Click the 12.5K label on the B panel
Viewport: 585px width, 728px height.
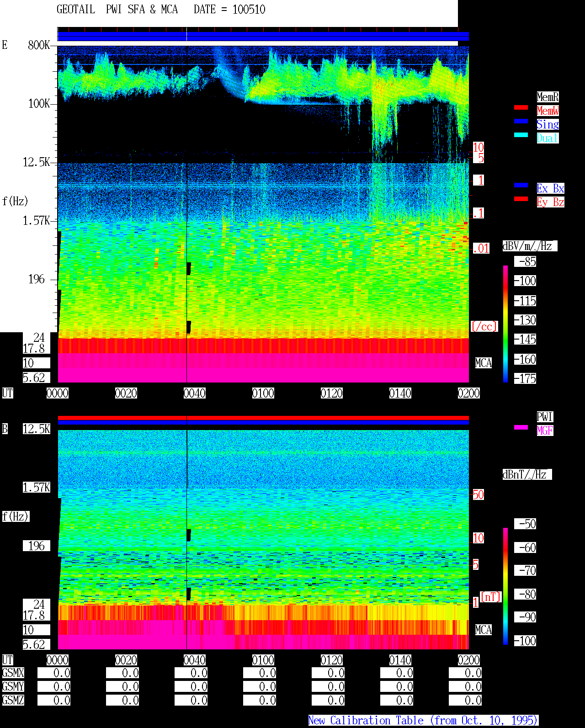pyautogui.click(x=36, y=429)
